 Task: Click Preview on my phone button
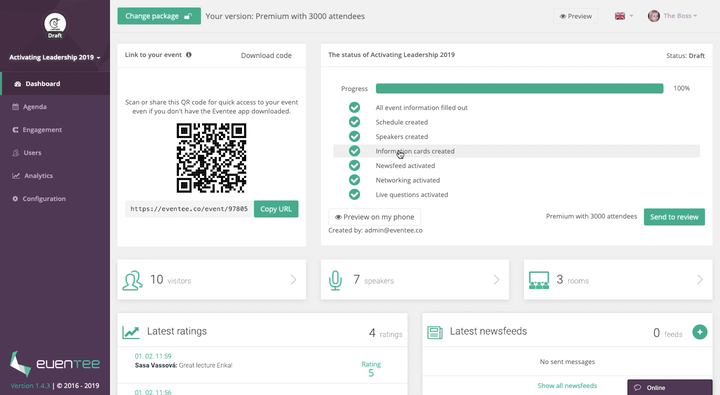[374, 217]
